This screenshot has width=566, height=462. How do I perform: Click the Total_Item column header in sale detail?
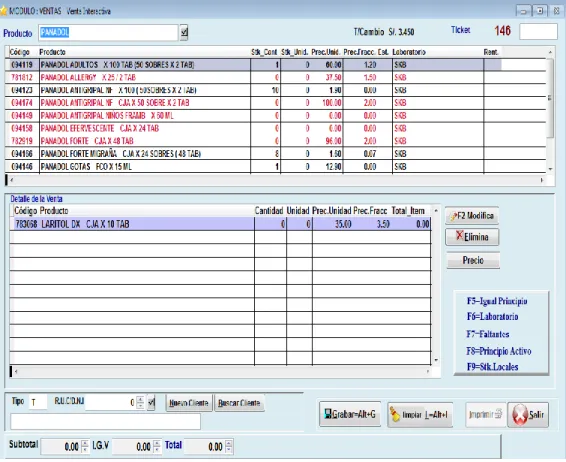tap(408, 211)
